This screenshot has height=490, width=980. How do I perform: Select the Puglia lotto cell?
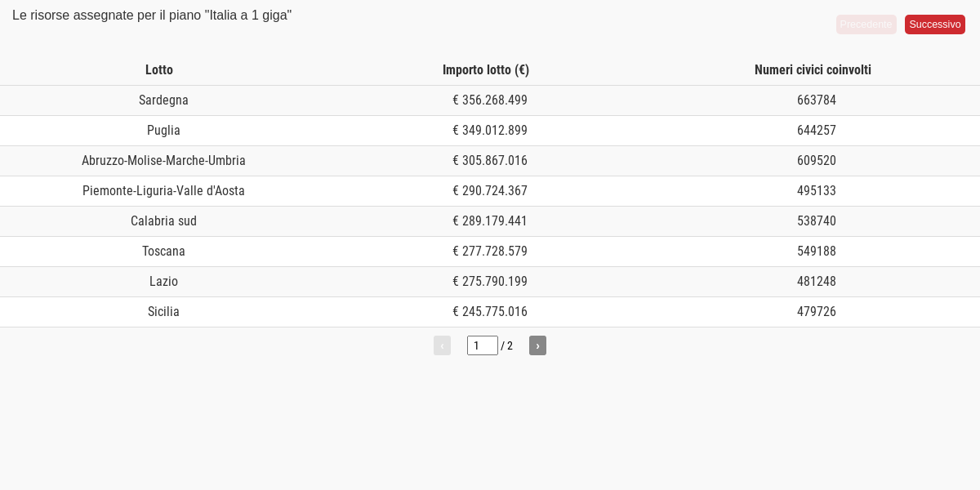coord(163,131)
